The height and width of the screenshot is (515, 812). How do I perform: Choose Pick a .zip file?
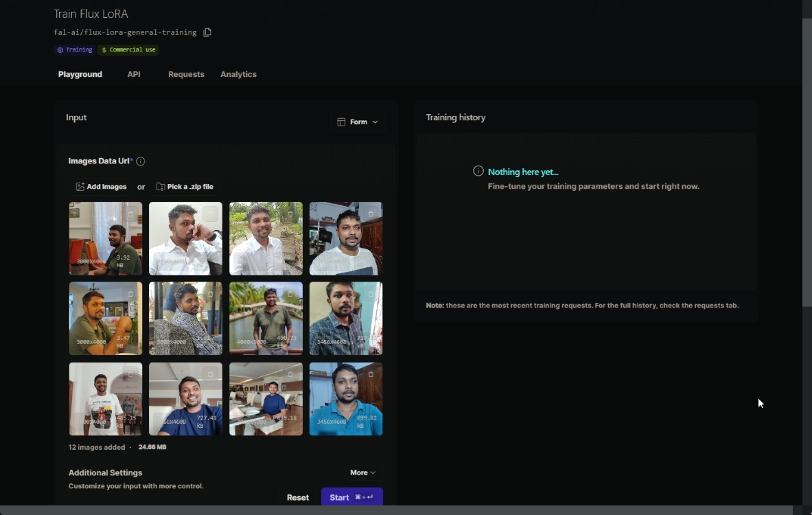click(x=185, y=187)
